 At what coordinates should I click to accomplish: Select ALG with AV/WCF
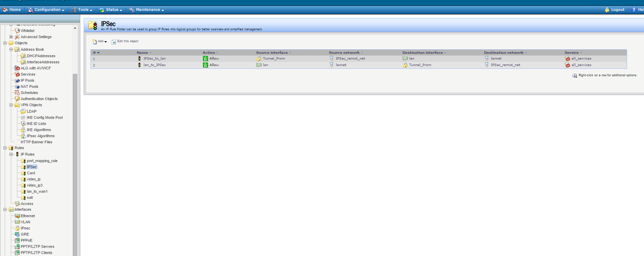(x=36, y=68)
